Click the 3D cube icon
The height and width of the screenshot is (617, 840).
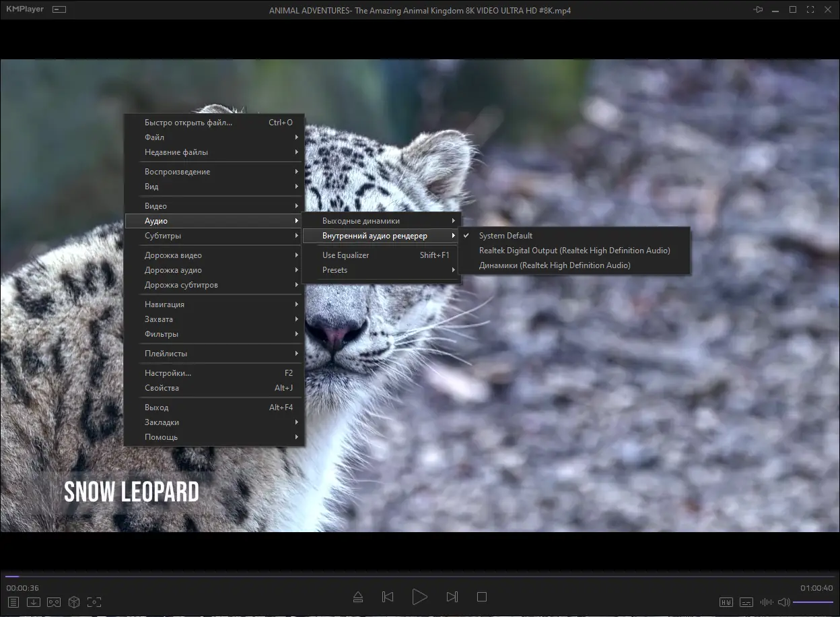tap(74, 602)
